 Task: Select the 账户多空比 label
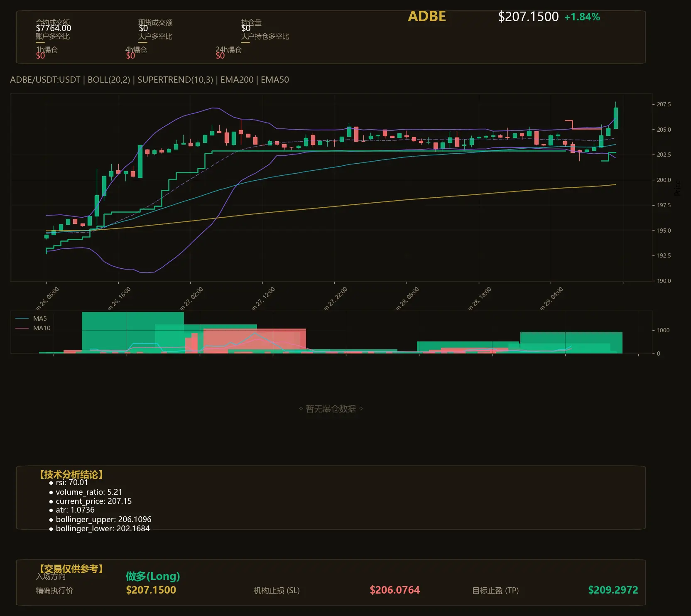pos(53,36)
